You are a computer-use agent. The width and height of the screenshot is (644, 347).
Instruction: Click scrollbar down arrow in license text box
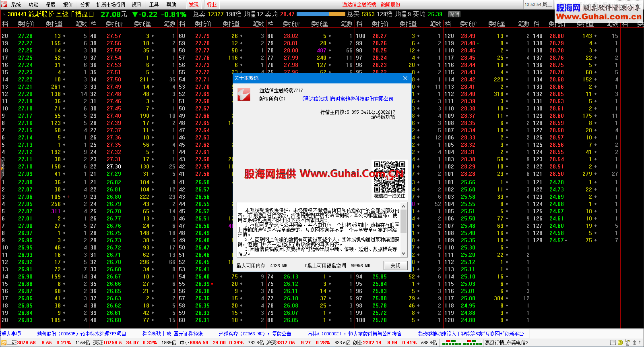403,254
